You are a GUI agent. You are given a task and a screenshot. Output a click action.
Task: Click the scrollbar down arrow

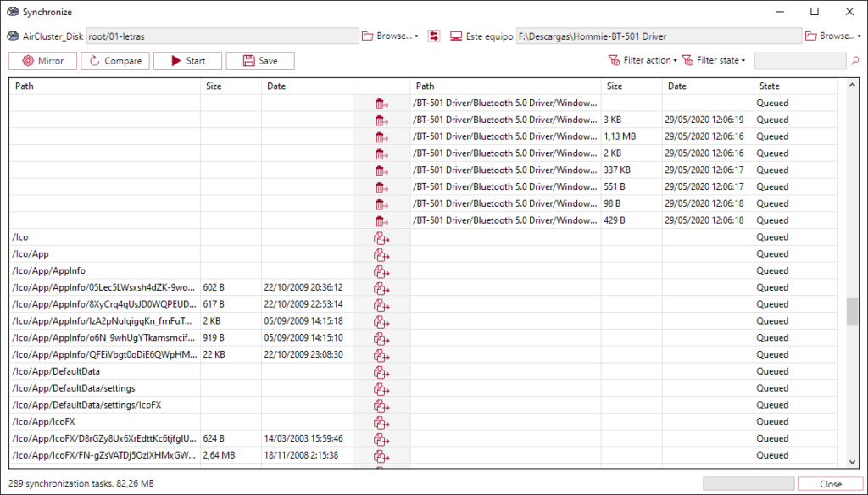[853, 462]
